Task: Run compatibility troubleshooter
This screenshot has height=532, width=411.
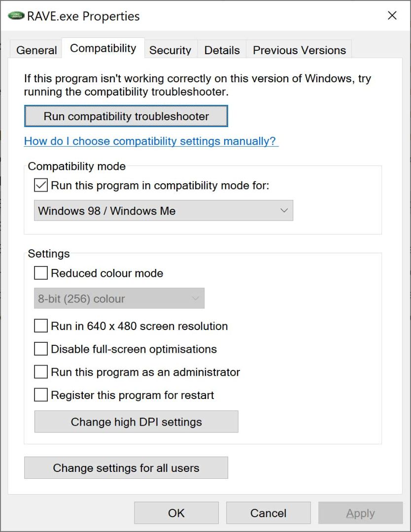Action: 126,116
